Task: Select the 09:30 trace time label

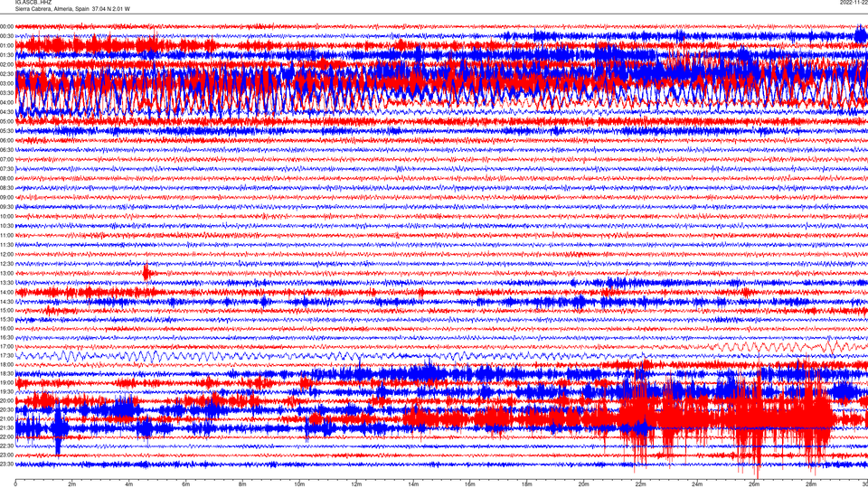Action: pos(6,207)
